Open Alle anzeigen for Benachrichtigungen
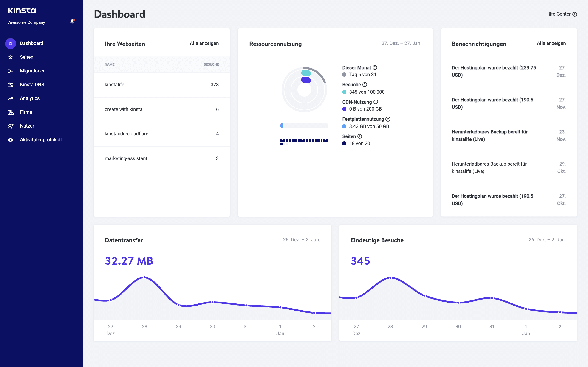Viewport: 588px width, 367px height. tap(551, 43)
